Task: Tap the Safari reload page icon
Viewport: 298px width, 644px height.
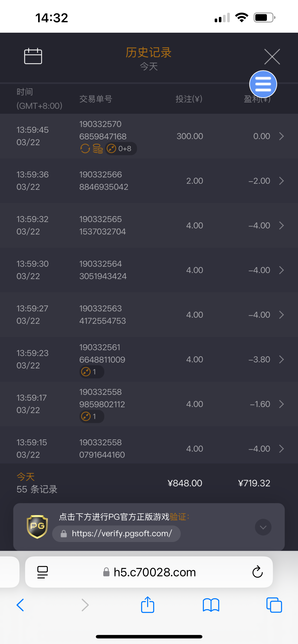Action: coord(257,572)
